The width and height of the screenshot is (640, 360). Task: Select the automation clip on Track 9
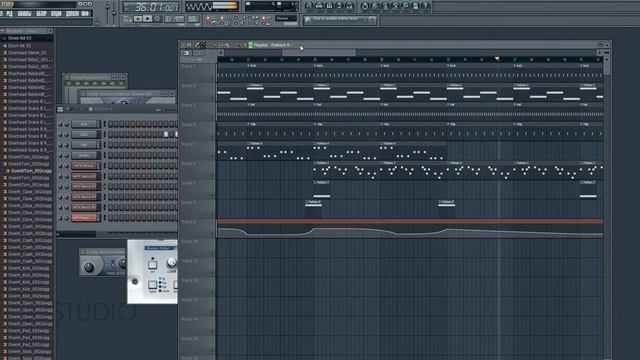410,230
